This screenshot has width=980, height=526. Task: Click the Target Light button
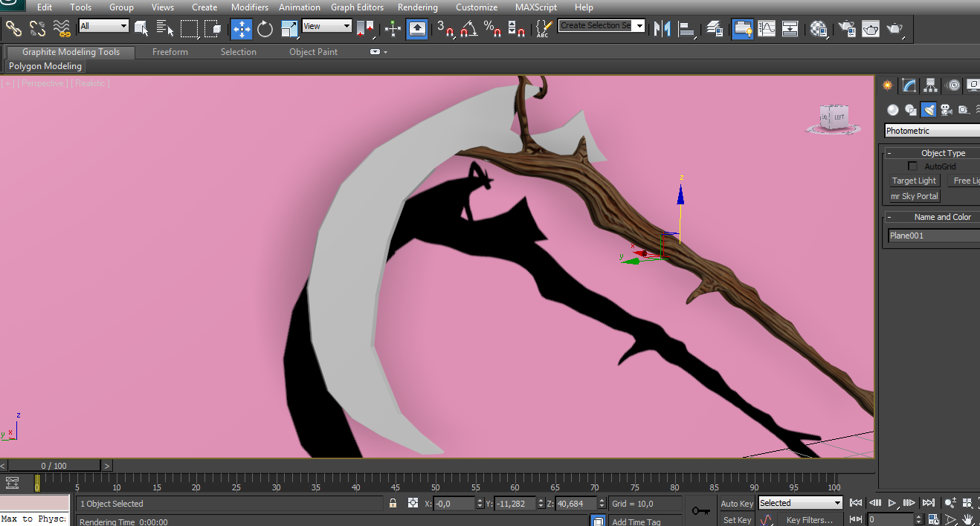click(914, 181)
